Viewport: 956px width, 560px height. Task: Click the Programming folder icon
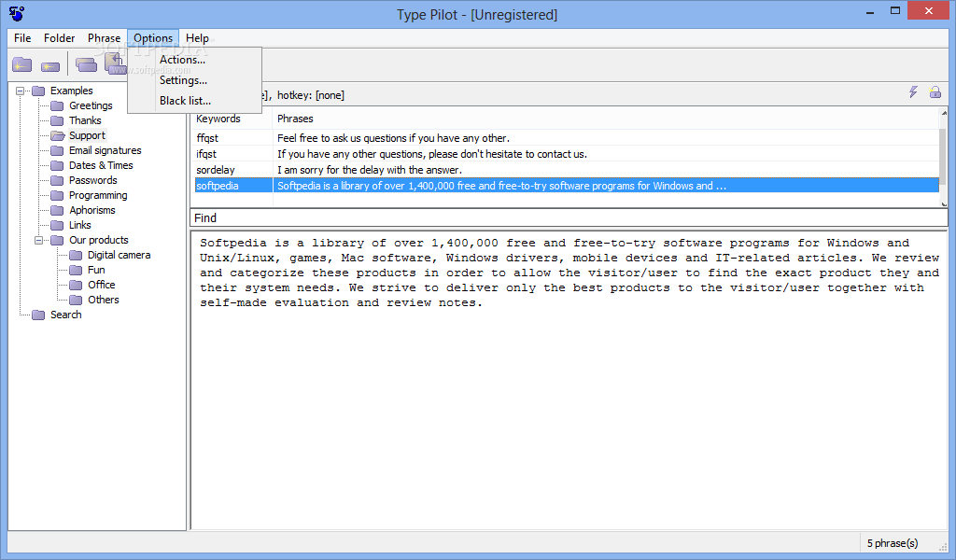pos(57,196)
